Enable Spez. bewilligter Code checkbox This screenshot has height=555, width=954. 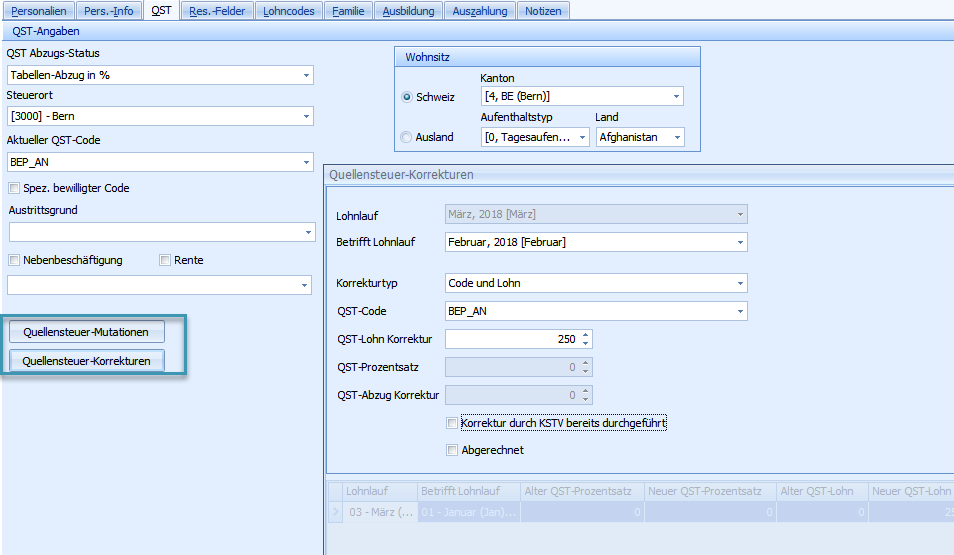[x=14, y=188]
